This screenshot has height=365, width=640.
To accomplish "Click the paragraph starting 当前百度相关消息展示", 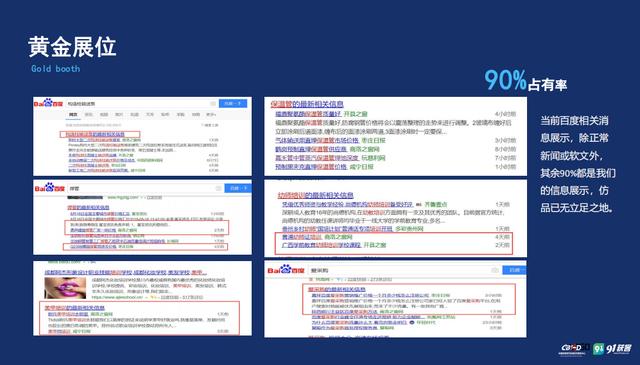I will 578,164.
